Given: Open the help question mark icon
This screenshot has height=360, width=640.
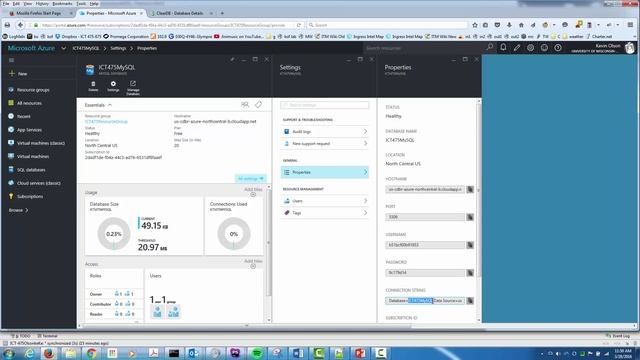Looking at the screenshot, I should (558, 48).
